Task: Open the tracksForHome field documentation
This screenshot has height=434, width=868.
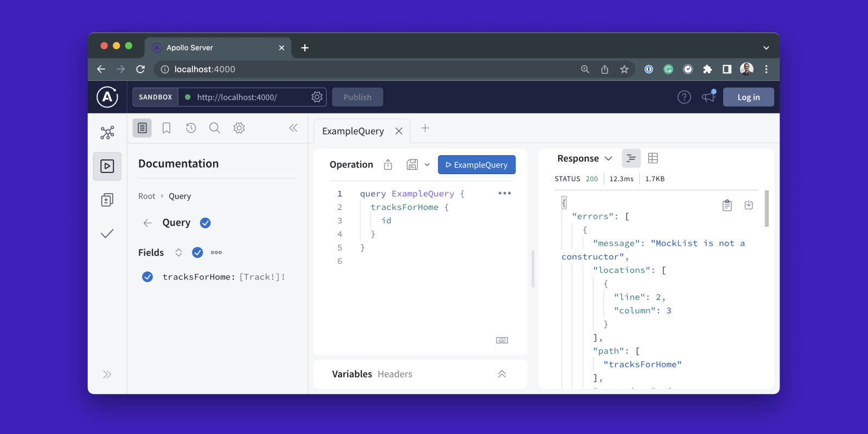Action: click(x=199, y=277)
